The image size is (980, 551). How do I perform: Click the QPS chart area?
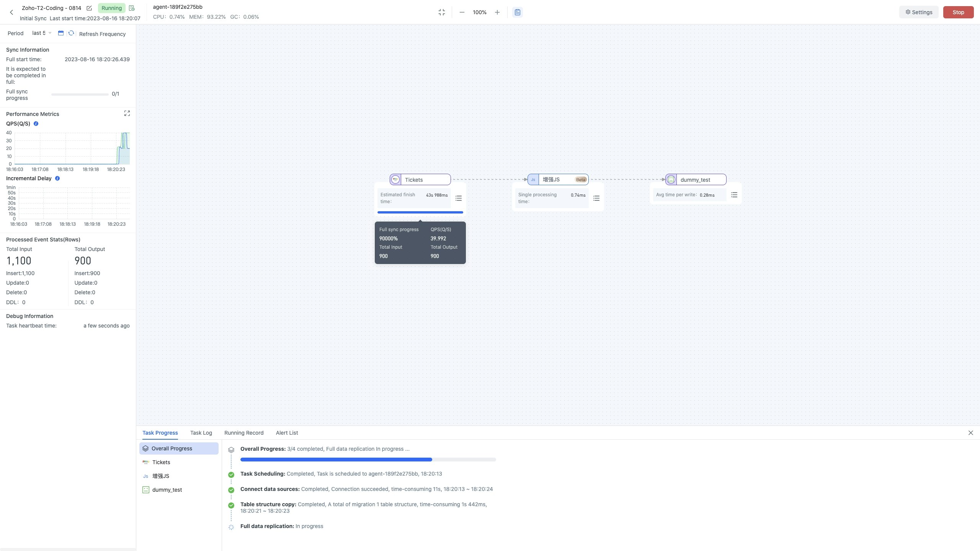click(x=72, y=148)
